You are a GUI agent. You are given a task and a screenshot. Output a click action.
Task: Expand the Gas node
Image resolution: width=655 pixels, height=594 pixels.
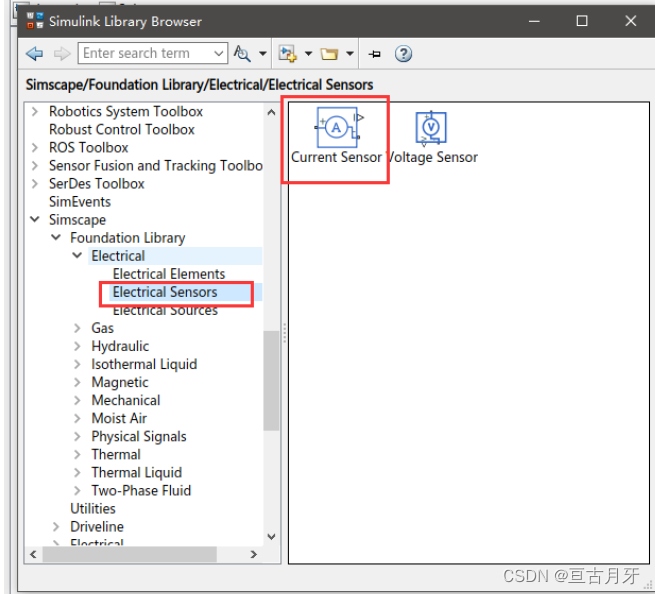pyautogui.click(x=77, y=328)
